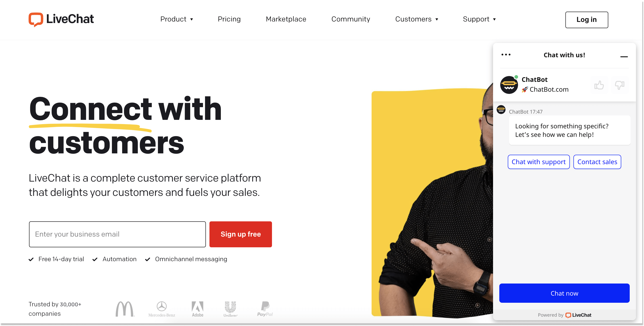Screen dimensions: 644x326
Task: Click the business email input field
Action: click(x=117, y=234)
